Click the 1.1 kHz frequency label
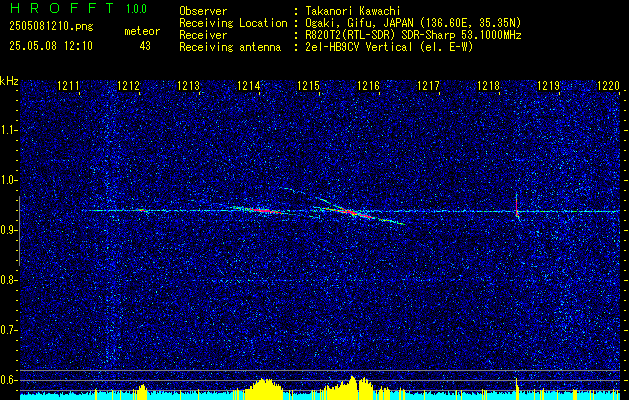629x400 pixels. click(x=7, y=130)
